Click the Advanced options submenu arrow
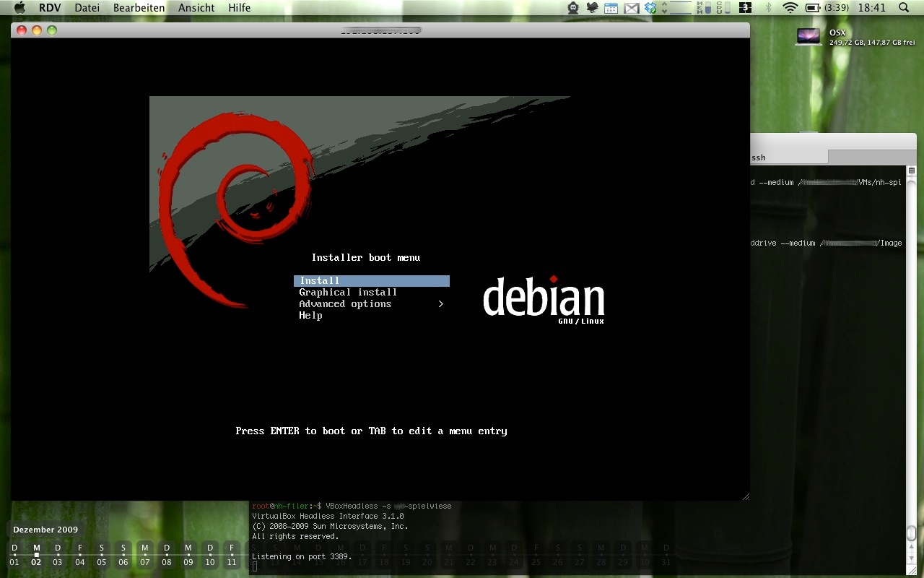Screen dimensions: 924x578 pyautogui.click(x=441, y=304)
